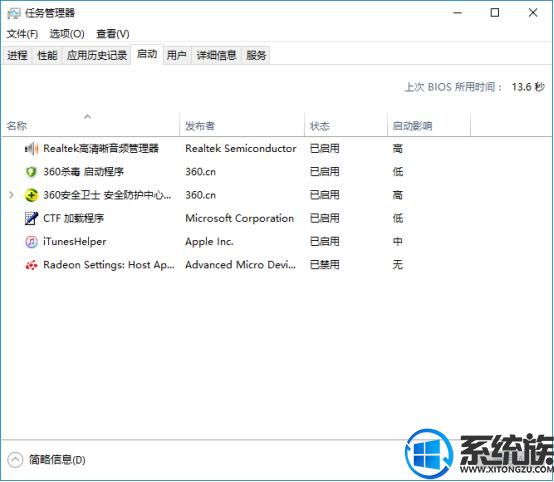Viewport: 554px width, 482px height.
Task: Open the 选项(O) menu
Action: click(67, 34)
